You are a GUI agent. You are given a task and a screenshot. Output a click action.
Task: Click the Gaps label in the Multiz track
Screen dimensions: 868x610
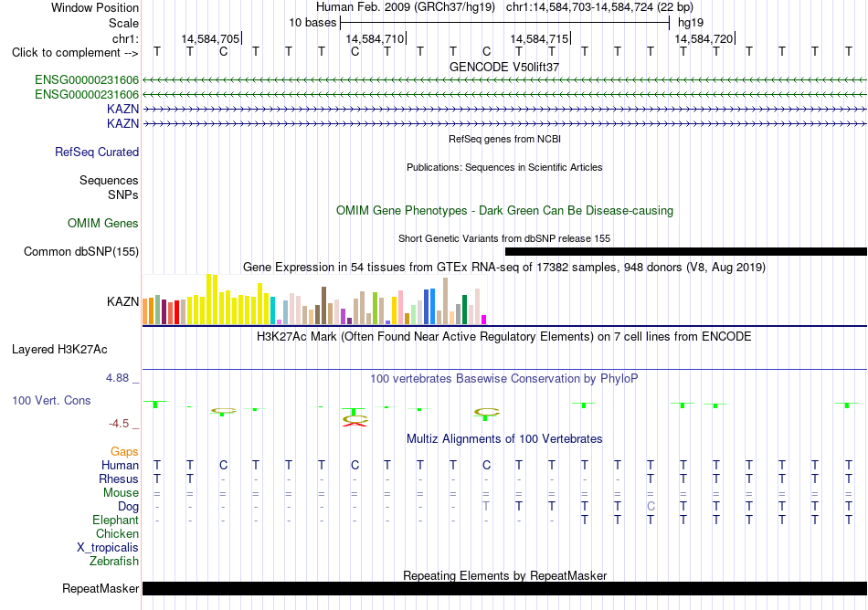[x=124, y=452]
